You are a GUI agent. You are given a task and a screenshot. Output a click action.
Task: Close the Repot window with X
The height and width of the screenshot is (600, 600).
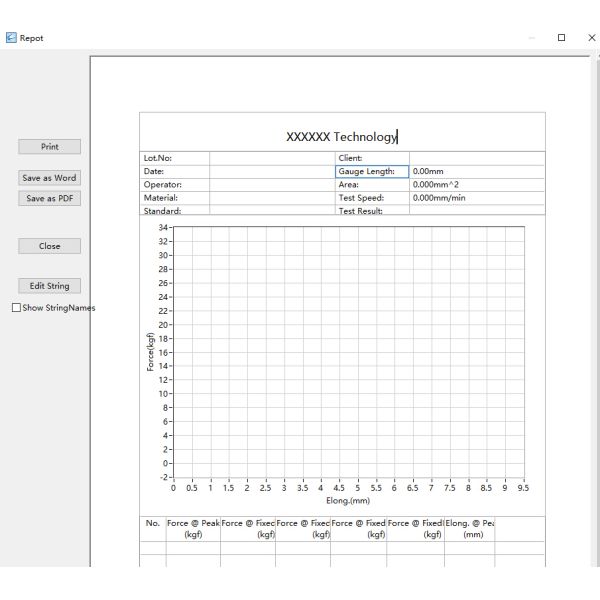click(590, 38)
